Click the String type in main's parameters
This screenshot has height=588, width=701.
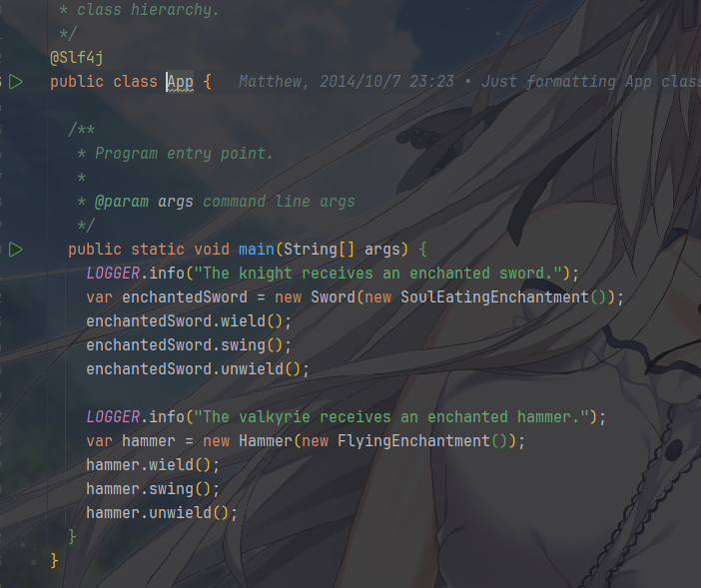coord(311,250)
